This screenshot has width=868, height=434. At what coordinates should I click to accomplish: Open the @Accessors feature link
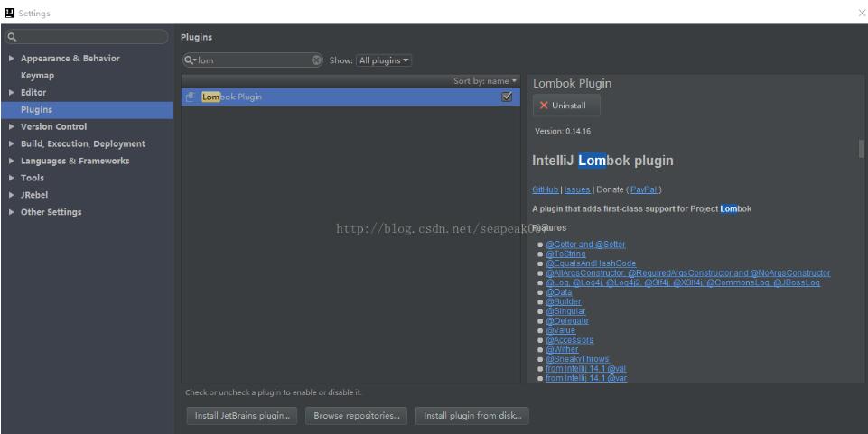(x=570, y=340)
